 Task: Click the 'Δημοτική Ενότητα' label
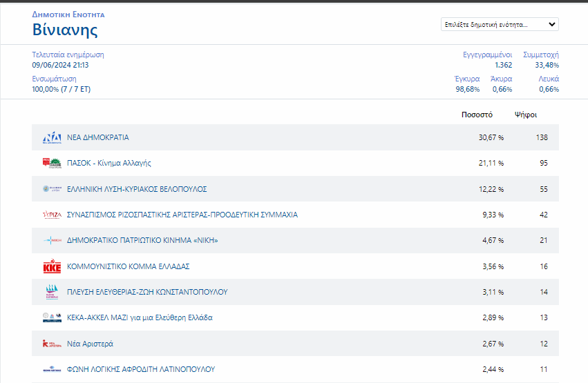pos(68,14)
